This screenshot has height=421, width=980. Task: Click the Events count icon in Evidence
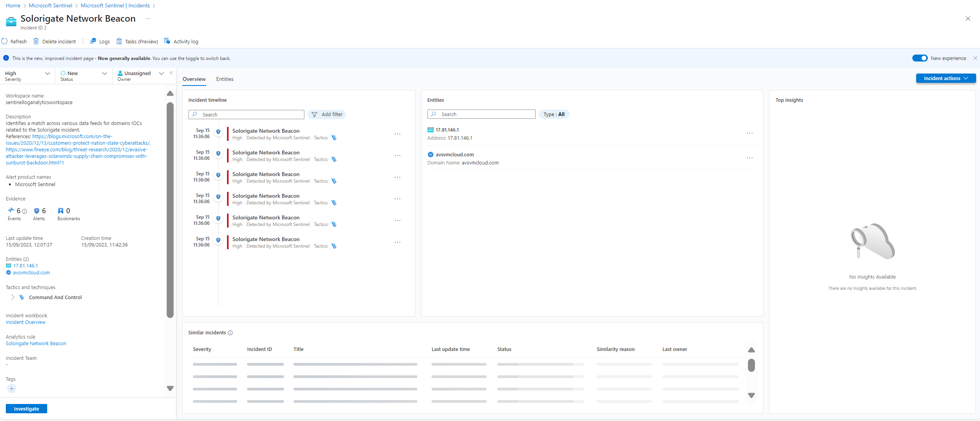tap(11, 210)
